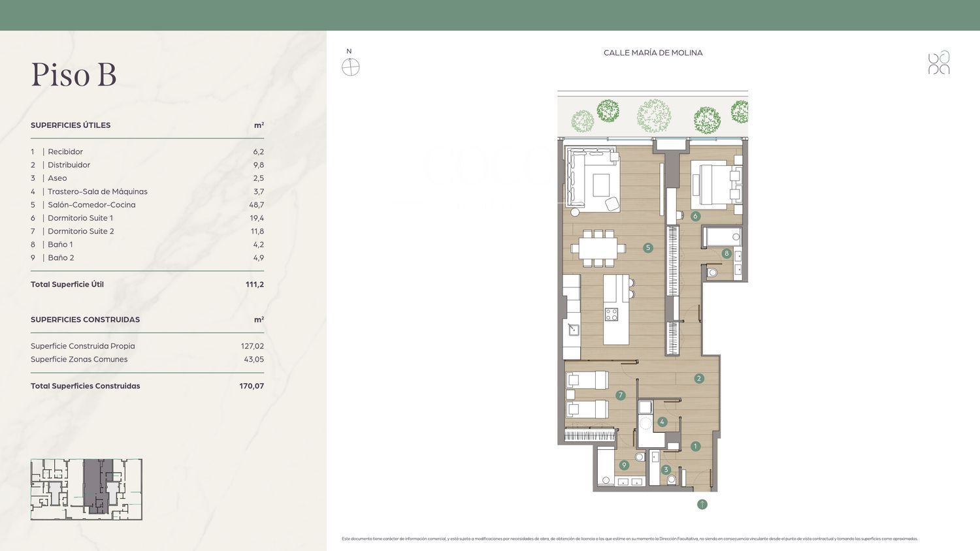The width and height of the screenshot is (980, 551).
Task: Click the developer logo in top right
Action: click(x=939, y=63)
